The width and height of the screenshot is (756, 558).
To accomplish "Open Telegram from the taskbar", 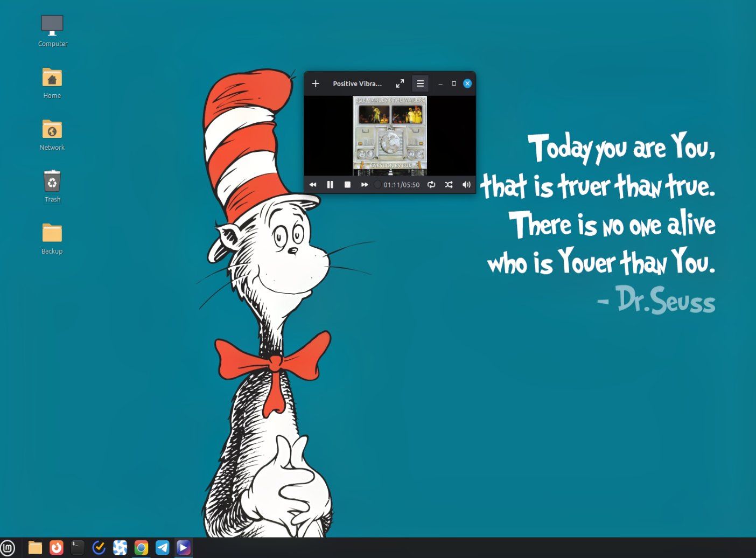I will click(162, 548).
